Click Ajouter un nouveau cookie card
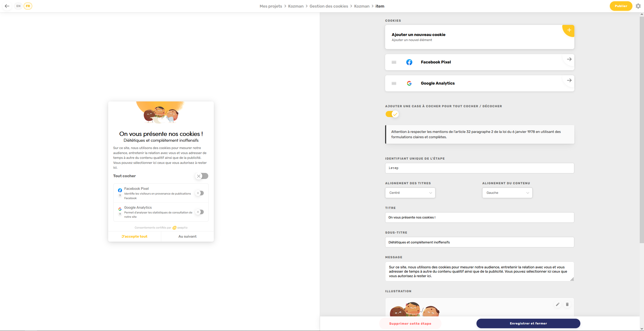Viewport: 644px width, 331px height. pyautogui.click(x=479, y=37)
